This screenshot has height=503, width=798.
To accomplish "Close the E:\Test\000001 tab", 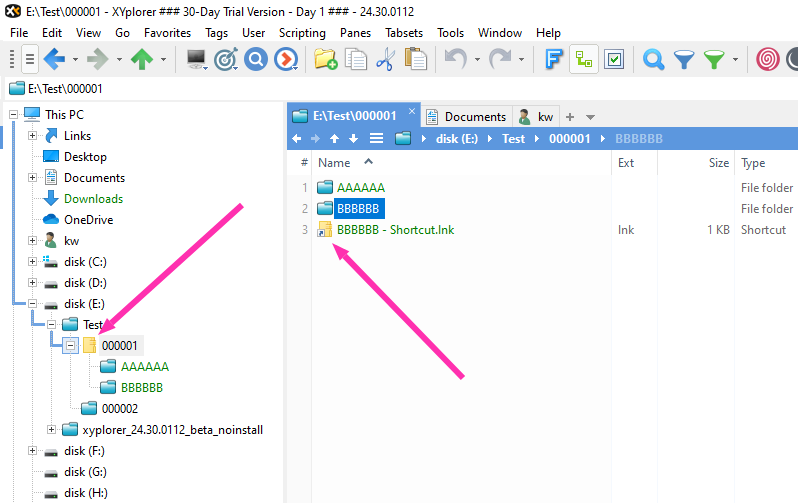I will tap(412, 111).
